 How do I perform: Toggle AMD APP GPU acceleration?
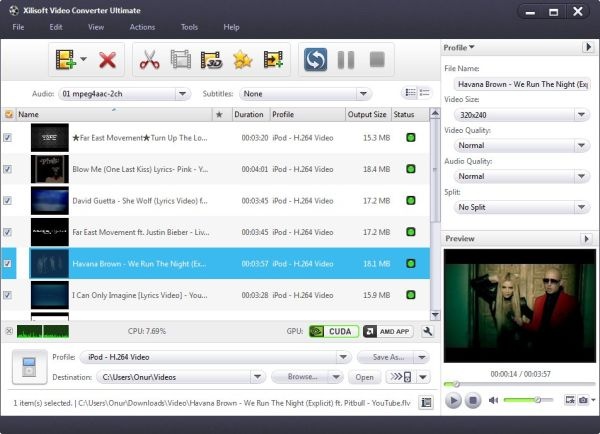coord(388,331)
